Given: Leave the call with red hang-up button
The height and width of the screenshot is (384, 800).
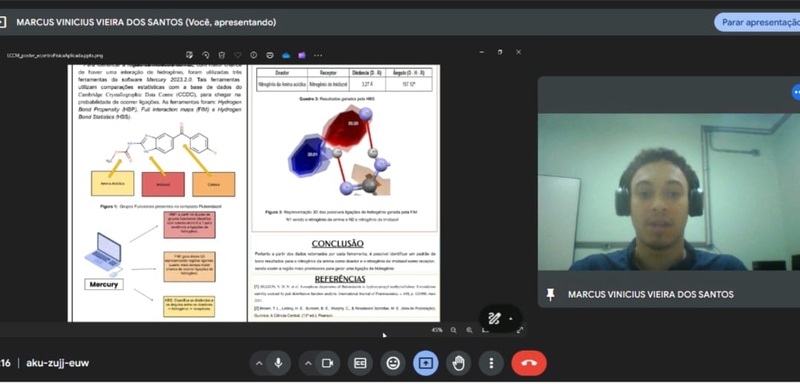Looking at the screenshot, I should [529, 363].
